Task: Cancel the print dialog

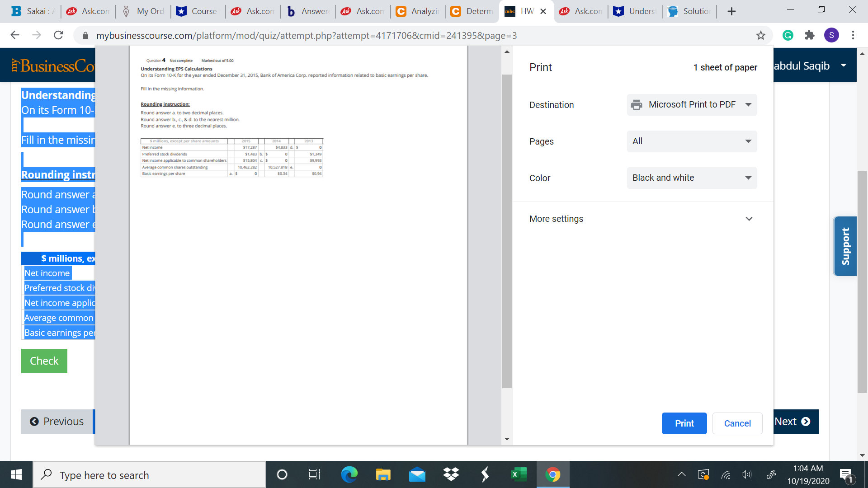Action: pos(737,423)
